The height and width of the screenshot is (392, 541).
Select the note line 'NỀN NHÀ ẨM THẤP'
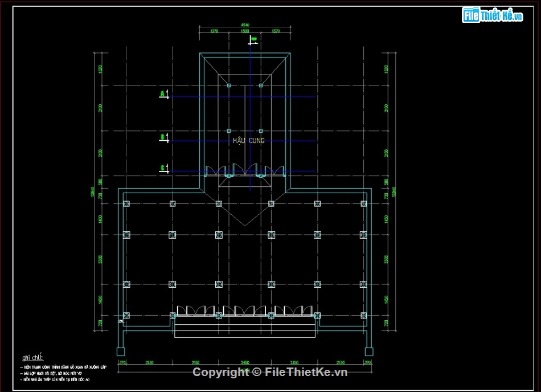(x=55, y=379)
